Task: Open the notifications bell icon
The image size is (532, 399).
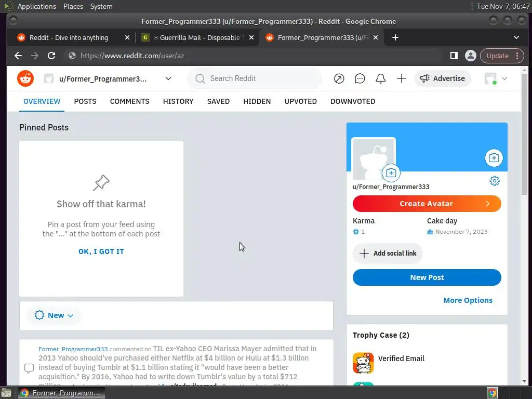Action: (381, 79)
